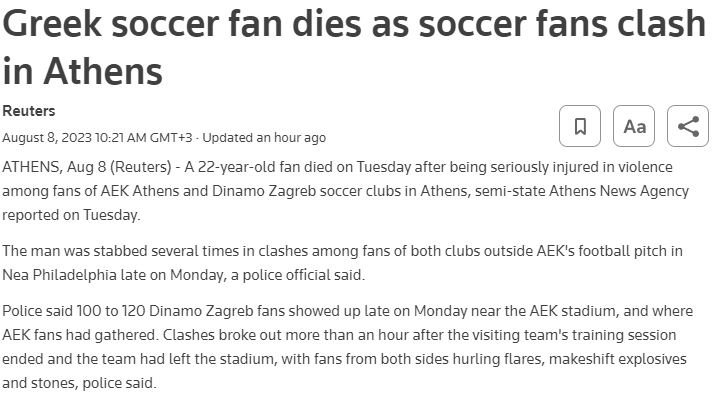Bookmark this article with the save icon
Viewport: 721px width, 395px height.
(x=580, y=126)
